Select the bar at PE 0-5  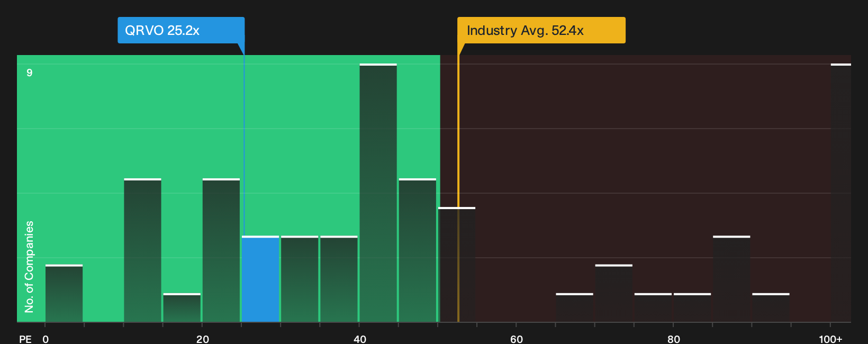(x=64, y=293)
